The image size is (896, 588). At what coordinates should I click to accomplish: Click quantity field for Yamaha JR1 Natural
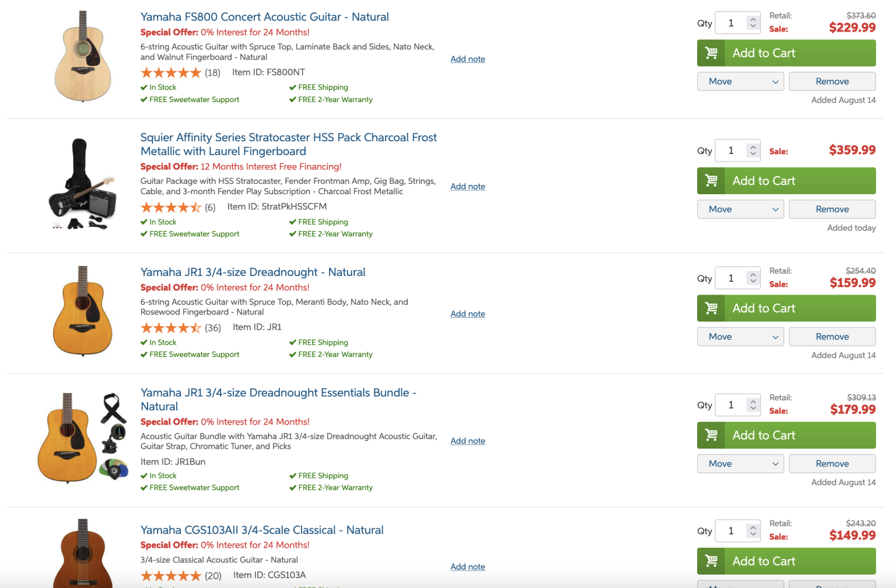(731, 278)
